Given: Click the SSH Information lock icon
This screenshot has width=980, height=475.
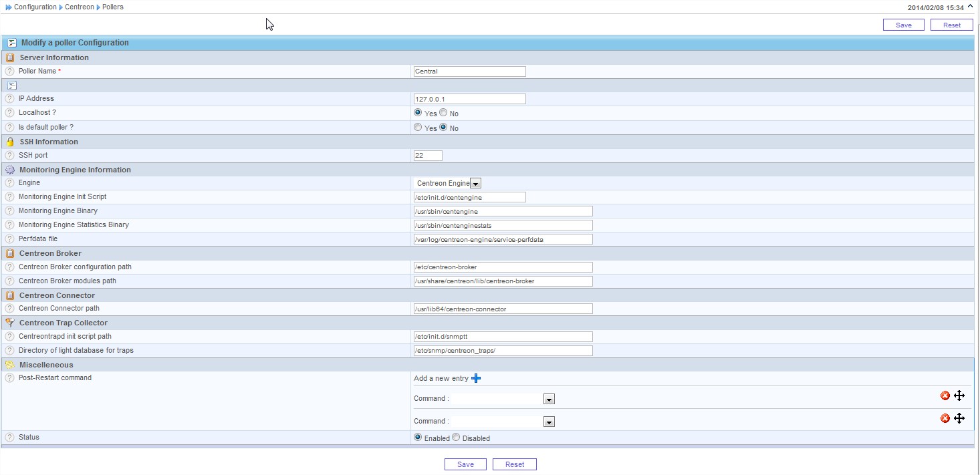Looking at the screenshot, I should [x=10, y=142].
